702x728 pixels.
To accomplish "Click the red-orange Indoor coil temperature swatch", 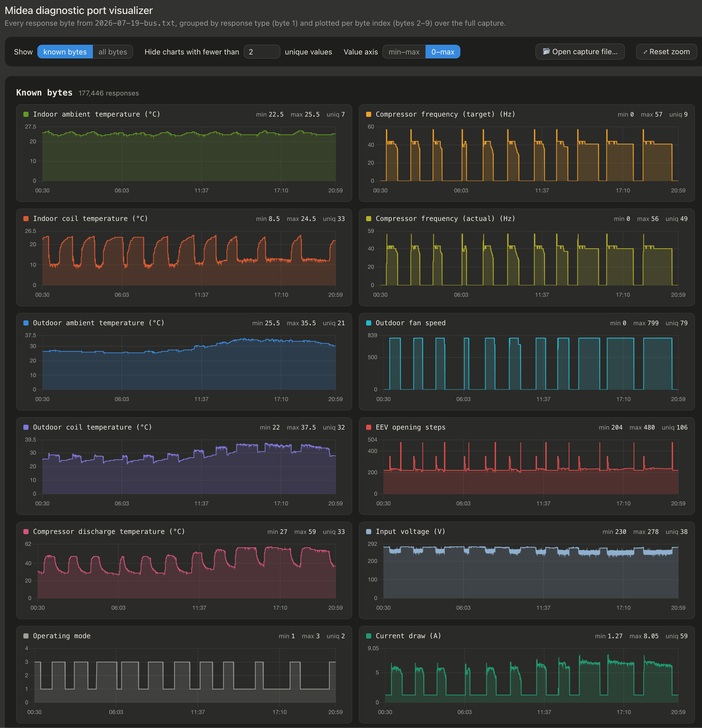I will 26,219.
